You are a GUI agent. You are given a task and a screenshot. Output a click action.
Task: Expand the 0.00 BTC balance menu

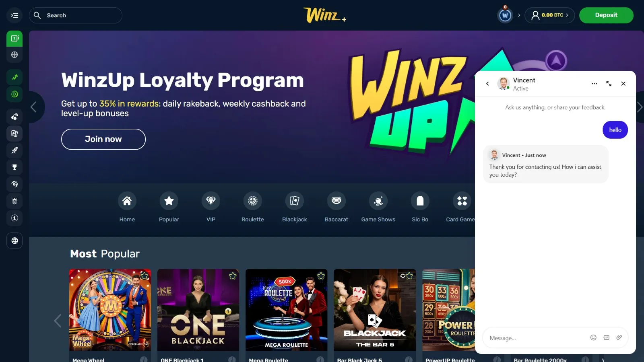click(x=550, y=15)
